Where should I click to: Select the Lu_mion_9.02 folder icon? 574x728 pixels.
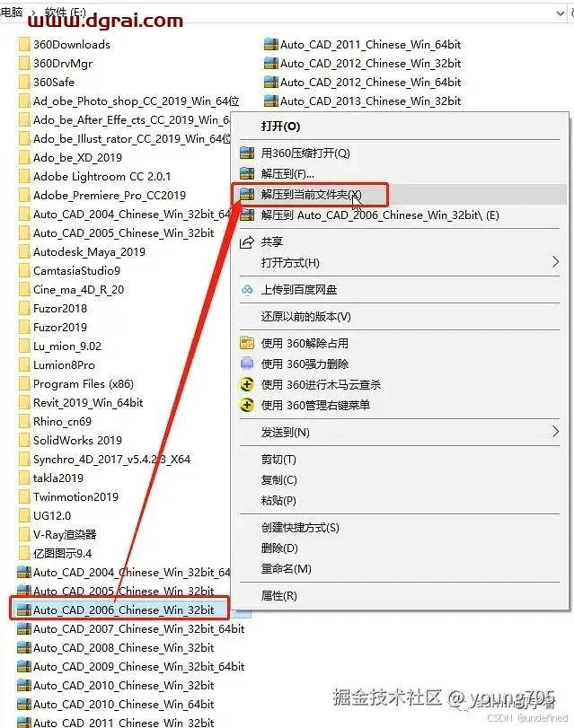click(x=24, y=346)
